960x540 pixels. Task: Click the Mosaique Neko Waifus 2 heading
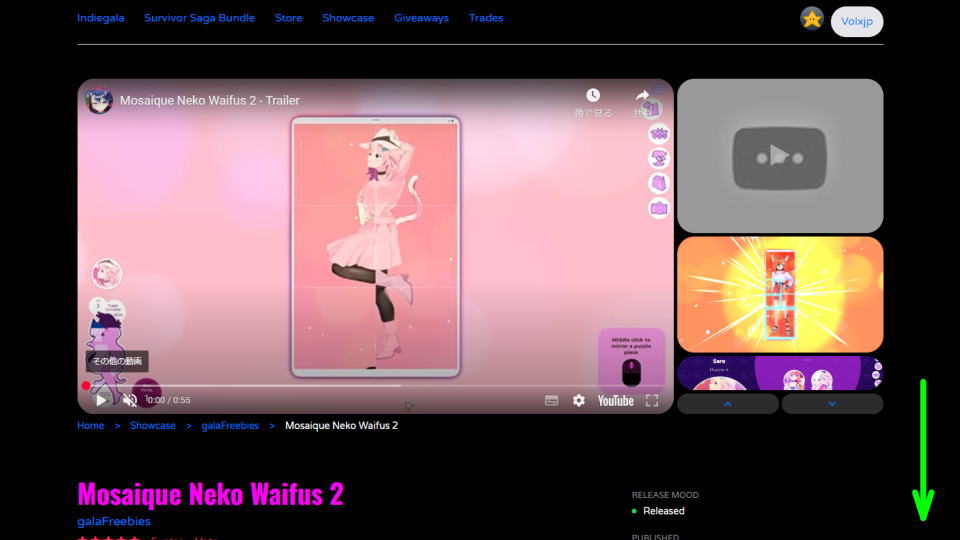click(x=211, y=493)
